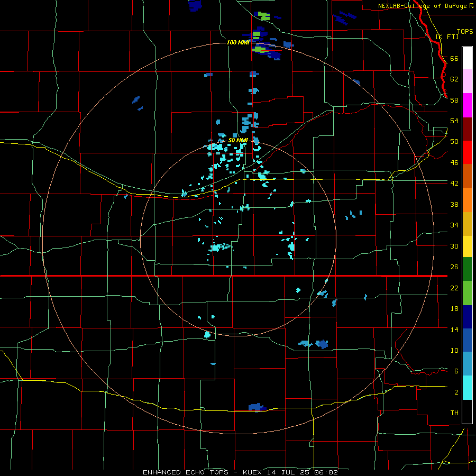Click the 14 JUL 25 date text

point(289,472)
